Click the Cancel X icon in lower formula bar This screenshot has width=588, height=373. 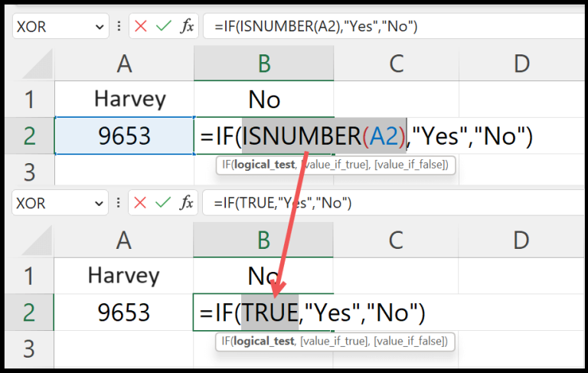(140, 203)
